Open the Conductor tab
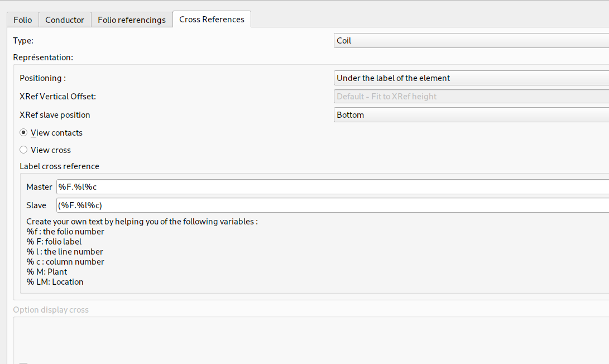This screenshot has height=364, width=609. coord(65,20)
